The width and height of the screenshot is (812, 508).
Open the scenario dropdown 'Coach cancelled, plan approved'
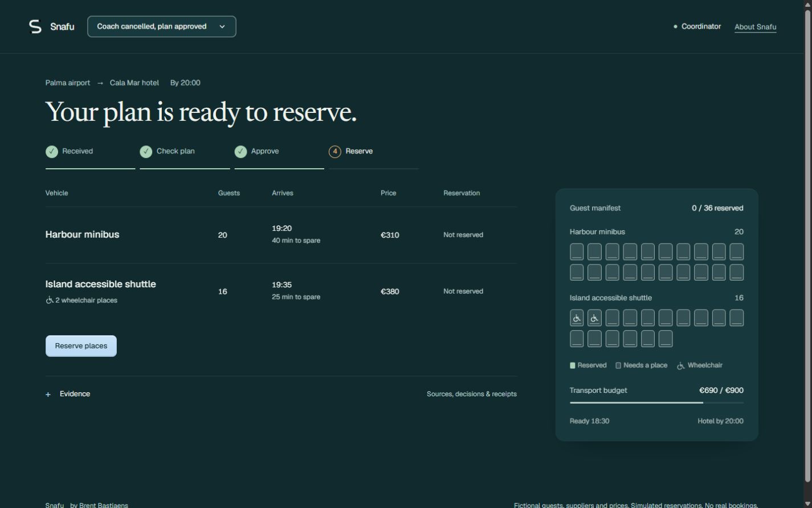tap(162, 26)
